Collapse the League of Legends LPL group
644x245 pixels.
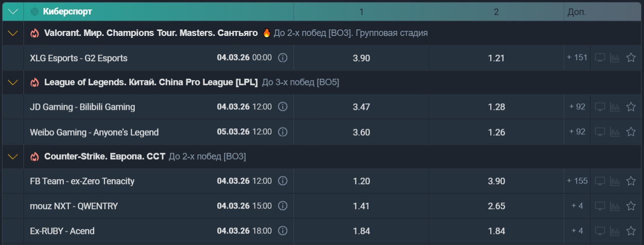tap(13, 82)
